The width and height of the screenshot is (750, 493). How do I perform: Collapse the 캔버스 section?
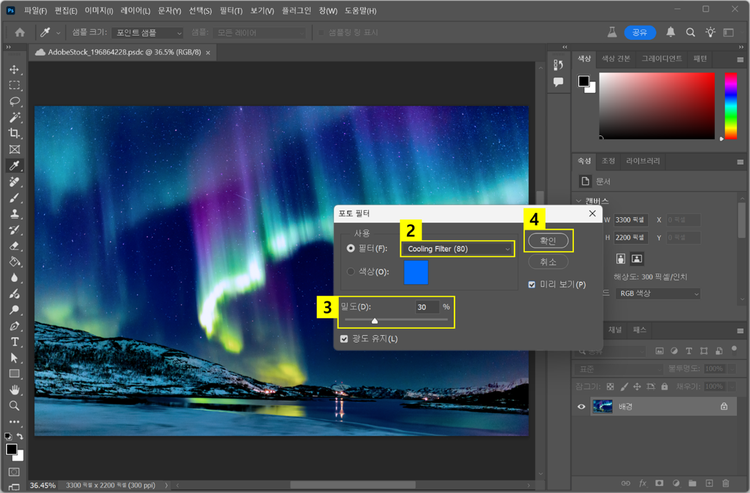579,201
